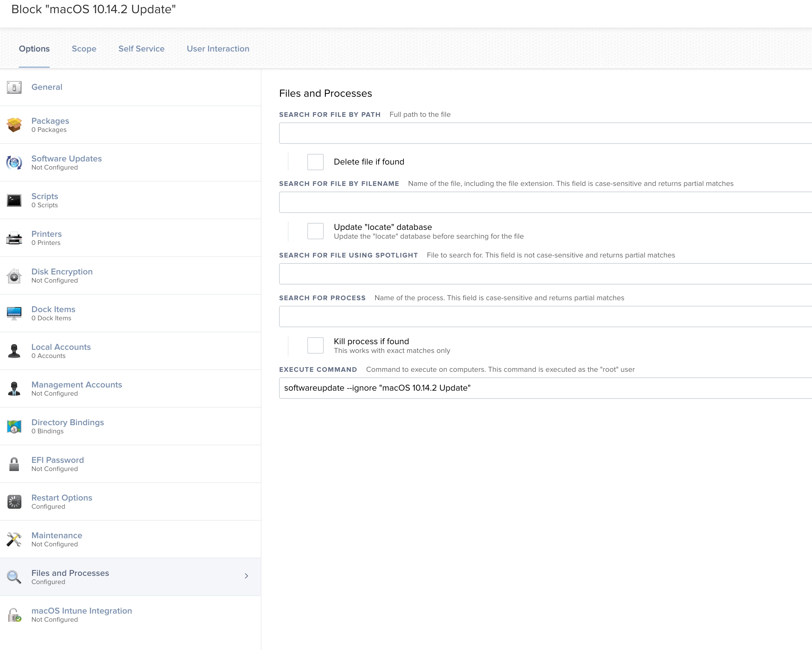Viewport: 812px width, 650px height.
Task: Open macOS Intune Integration section
Action: (81, 610)
